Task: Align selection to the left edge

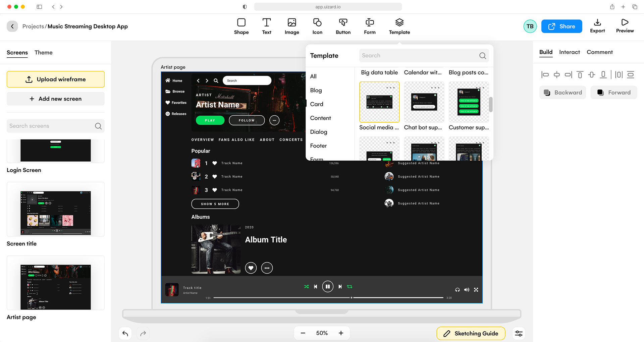Action: (x=545, y=75)
